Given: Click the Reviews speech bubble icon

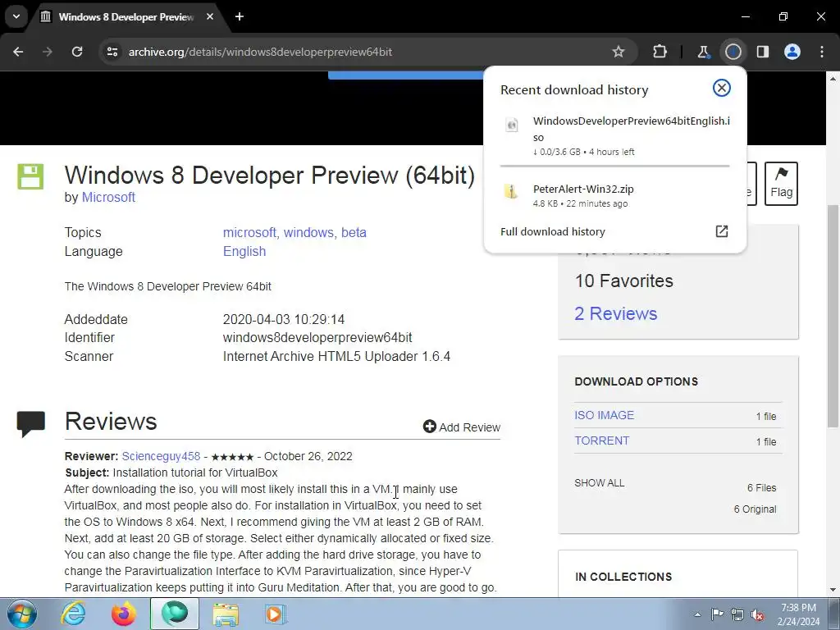Looking at the screenshot, I should pyautogui.click(x=30, y=424).
